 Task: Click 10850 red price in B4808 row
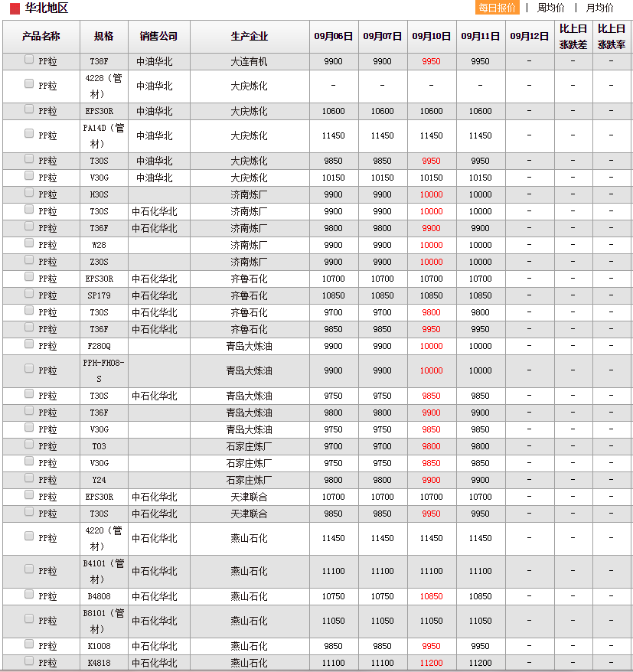pos(431,596)
